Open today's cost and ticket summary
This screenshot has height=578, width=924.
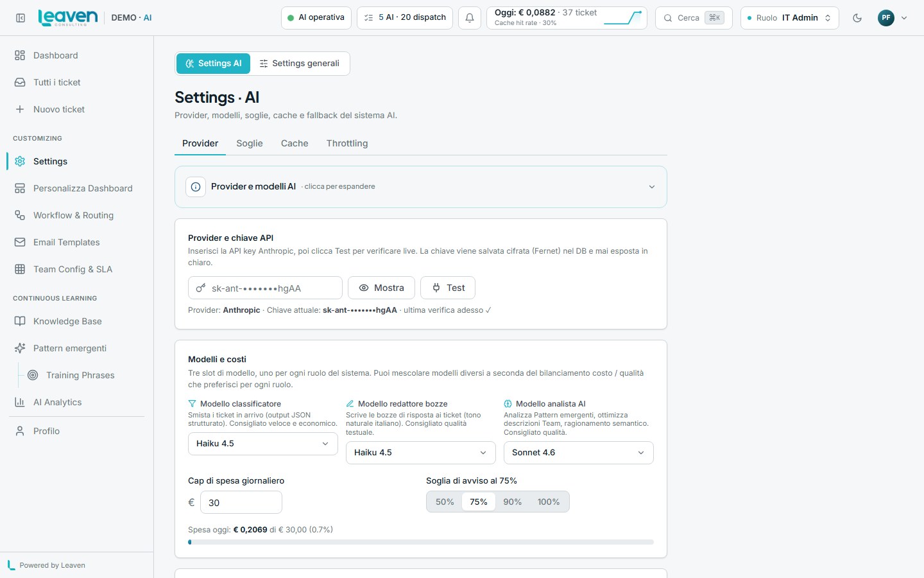567,18
